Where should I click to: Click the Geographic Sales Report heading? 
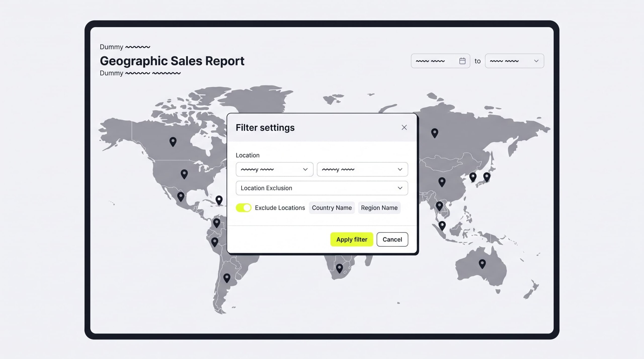pos(172,61)
